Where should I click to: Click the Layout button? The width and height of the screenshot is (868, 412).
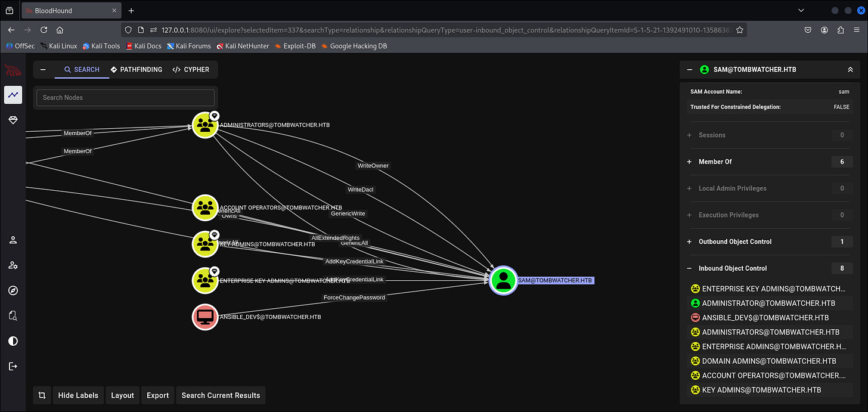(123, 395)
